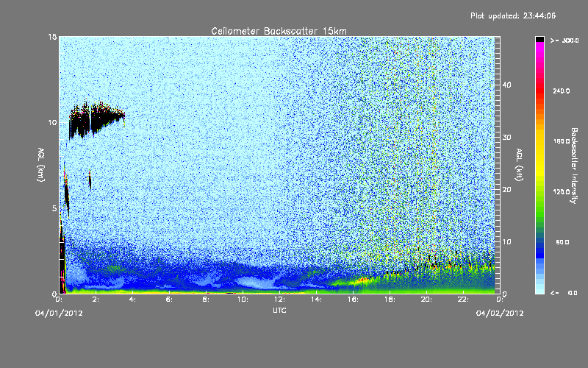This screenshot has width=588, height=368.
Task: Select the 'Ceilometer Backscatter 15km' plot title
Action: coord(279,31)
